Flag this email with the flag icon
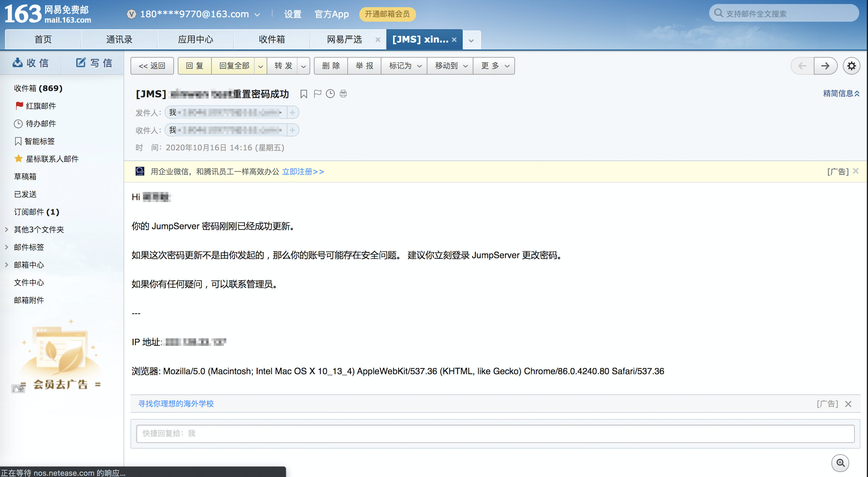Screen dimensions: 868x477 click(318, 94)
